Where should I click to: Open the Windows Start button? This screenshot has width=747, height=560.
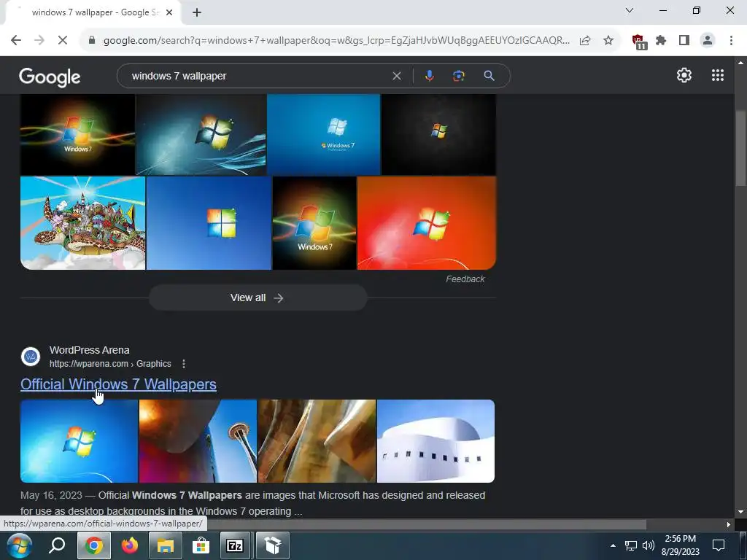[19, 545]
